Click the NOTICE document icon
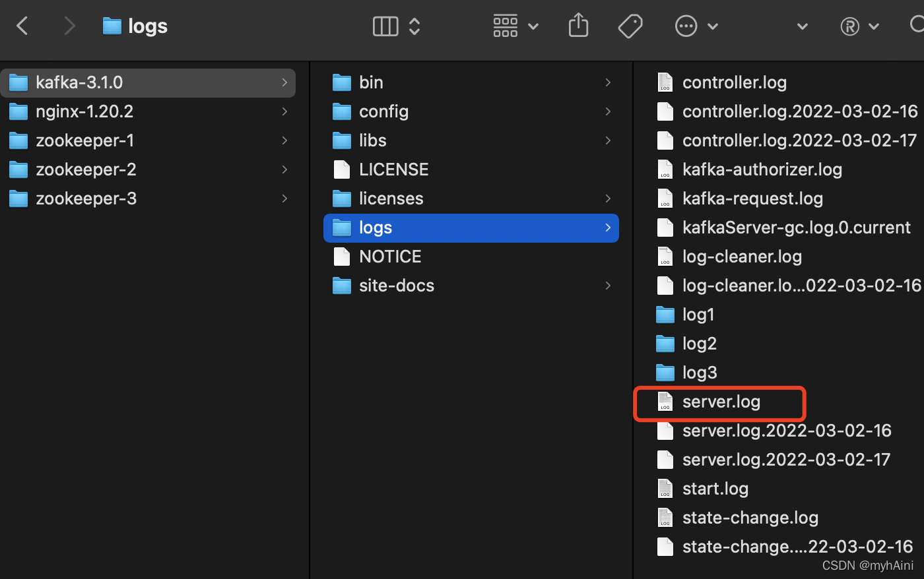This screenshot has width=924, height=579. [x=342, y=257]
